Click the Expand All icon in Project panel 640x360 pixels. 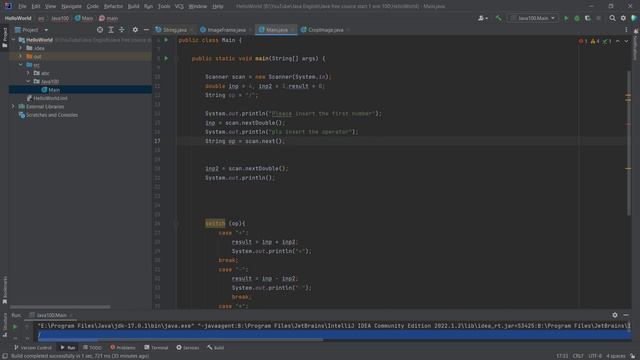coord(111,30)
